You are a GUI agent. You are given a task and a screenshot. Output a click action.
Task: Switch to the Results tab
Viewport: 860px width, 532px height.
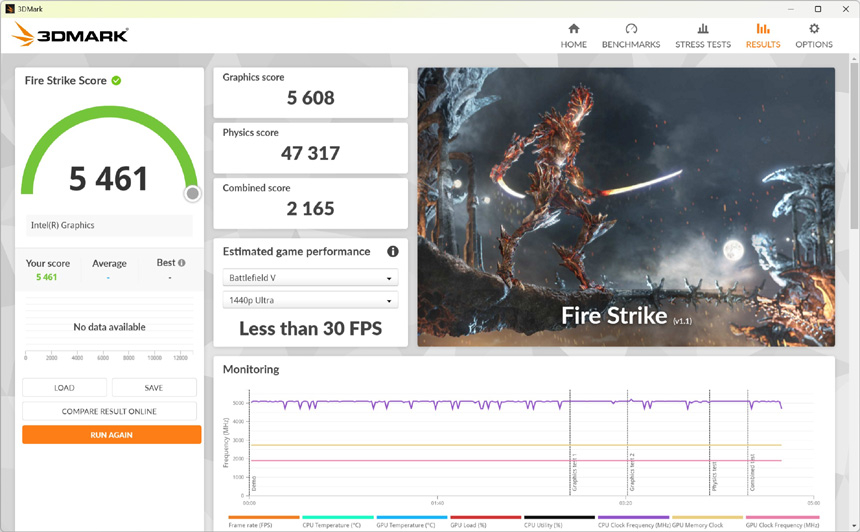pyautogui.click(x=763, y=35)
